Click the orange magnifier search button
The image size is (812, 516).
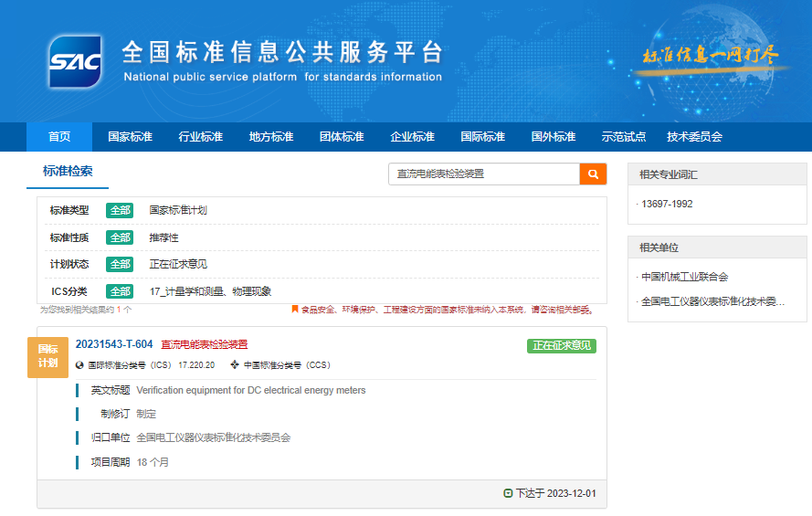593,174
